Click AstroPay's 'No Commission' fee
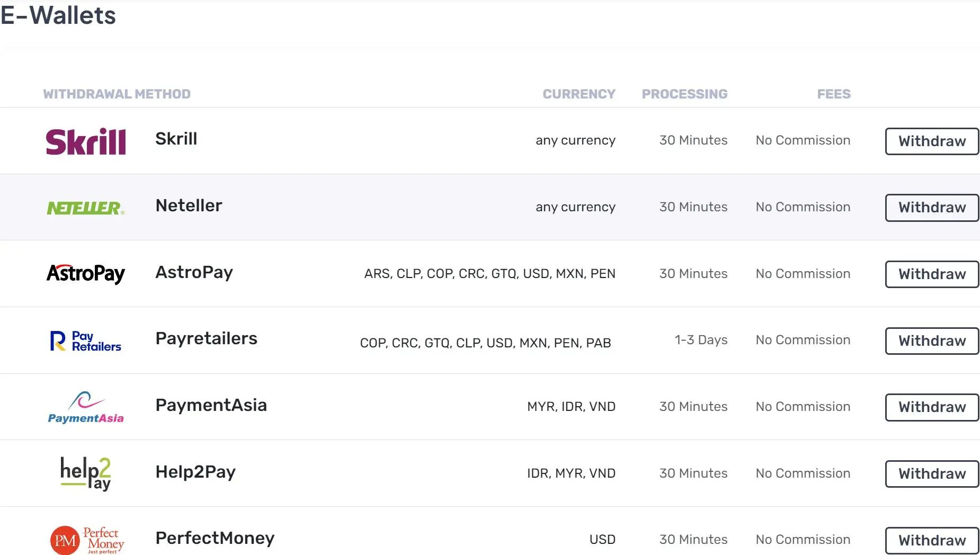980x555 pixels. [803, 274]
